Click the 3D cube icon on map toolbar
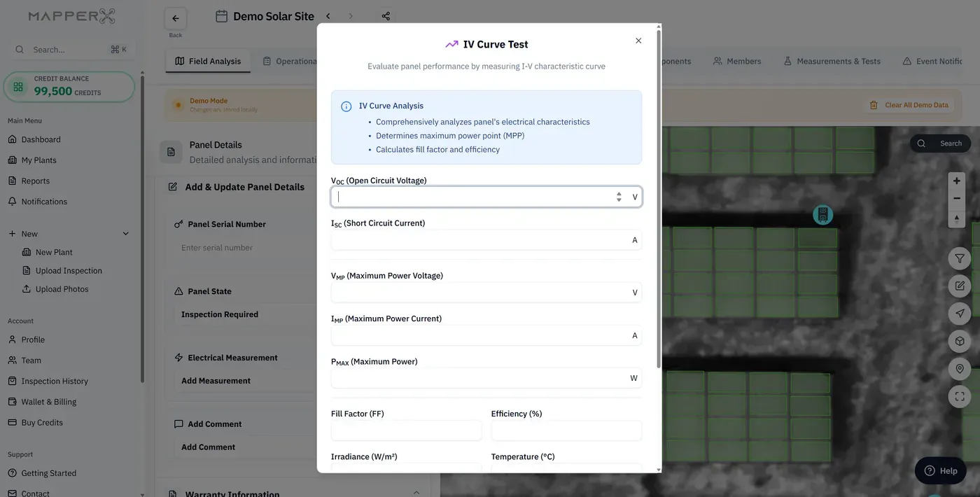Image resolution: width=980 pixels, height=497 pixels. click(x=960, y=341)
